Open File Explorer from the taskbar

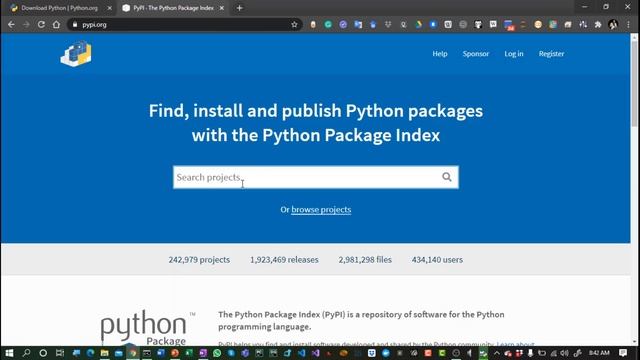[104, 353]
